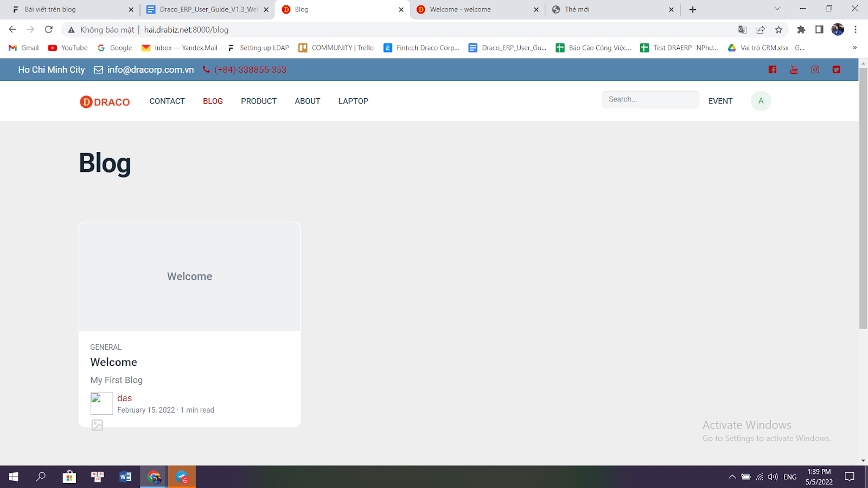
Task: Click the author avatar image placeholder
Action: (101, 403)
